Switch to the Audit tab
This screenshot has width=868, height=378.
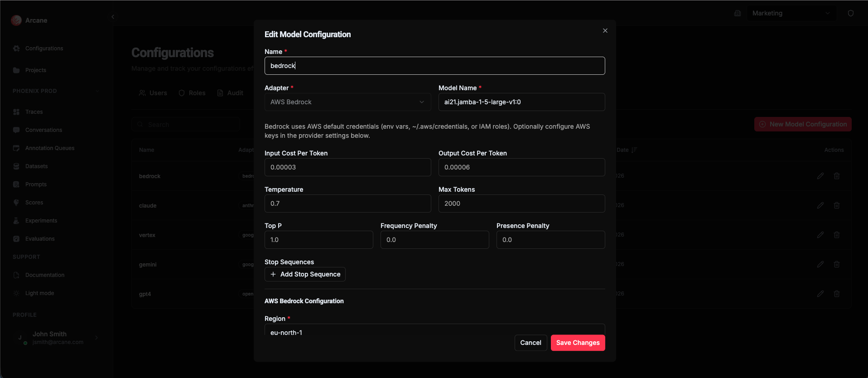point(230,93)
